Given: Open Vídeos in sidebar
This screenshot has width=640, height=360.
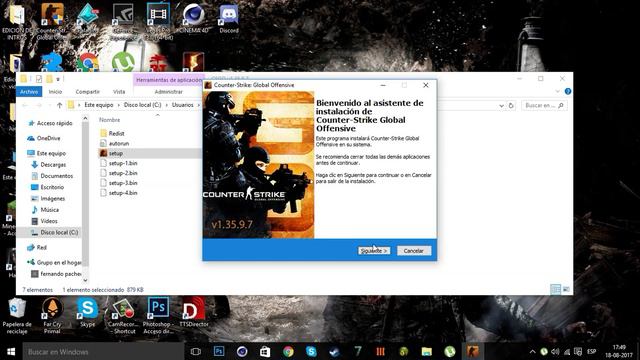Looking at the screenshot, I should tap(49, 221).
